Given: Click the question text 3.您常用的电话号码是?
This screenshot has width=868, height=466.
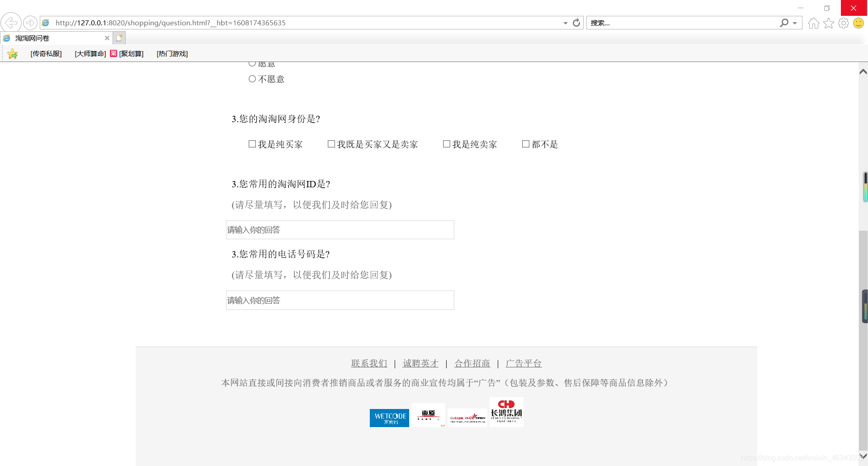Looking at the screenshot, I should coord(281,254).
